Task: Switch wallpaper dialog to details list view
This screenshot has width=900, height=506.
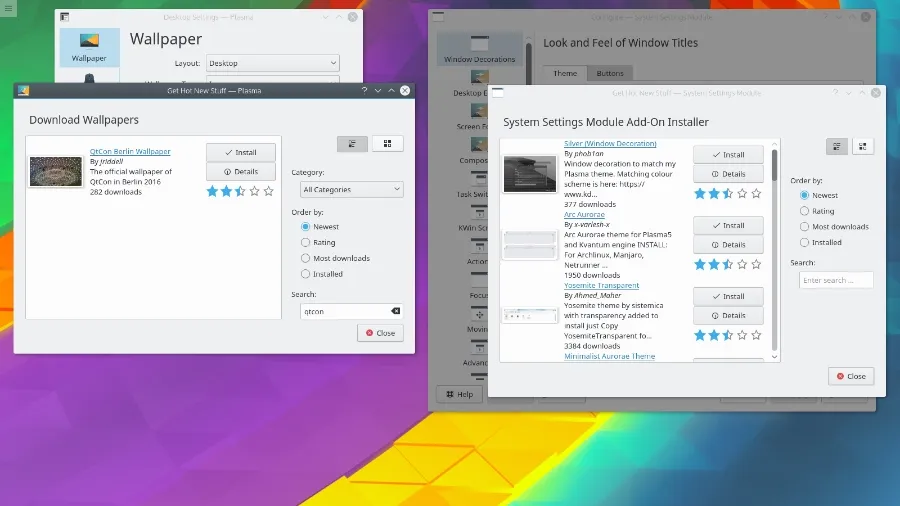Action: (x=352, y=144)
